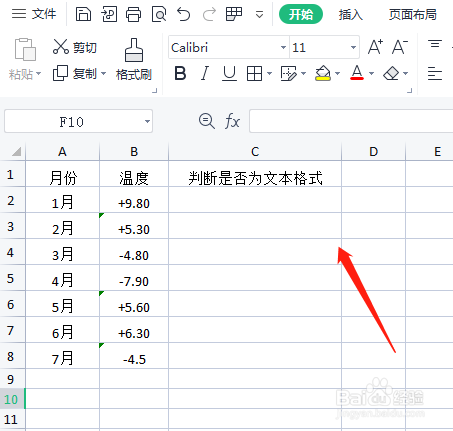Apply red font color
The width and height of the screenshot is (453, 431).
[x=357, y=73]
